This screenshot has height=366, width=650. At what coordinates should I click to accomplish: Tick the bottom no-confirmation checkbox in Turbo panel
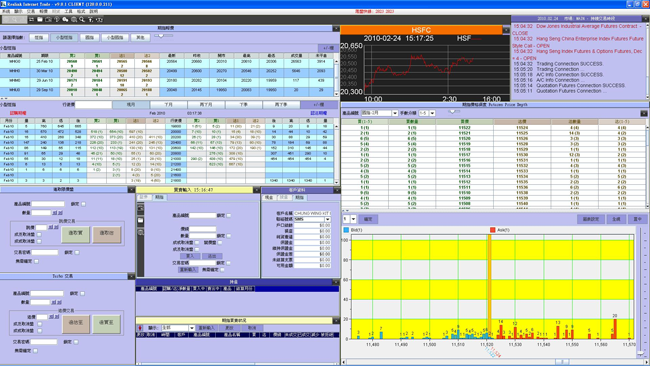point(35,351)
